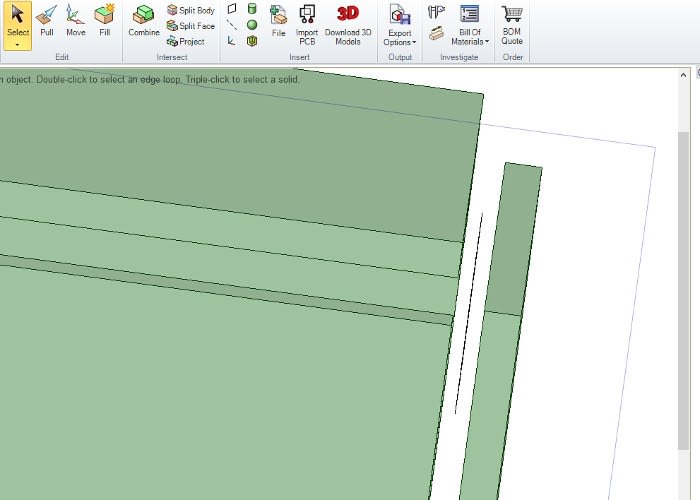Screen dimensions: 700x500
Task: Click Insert File
Action: (x=278, y=21)
